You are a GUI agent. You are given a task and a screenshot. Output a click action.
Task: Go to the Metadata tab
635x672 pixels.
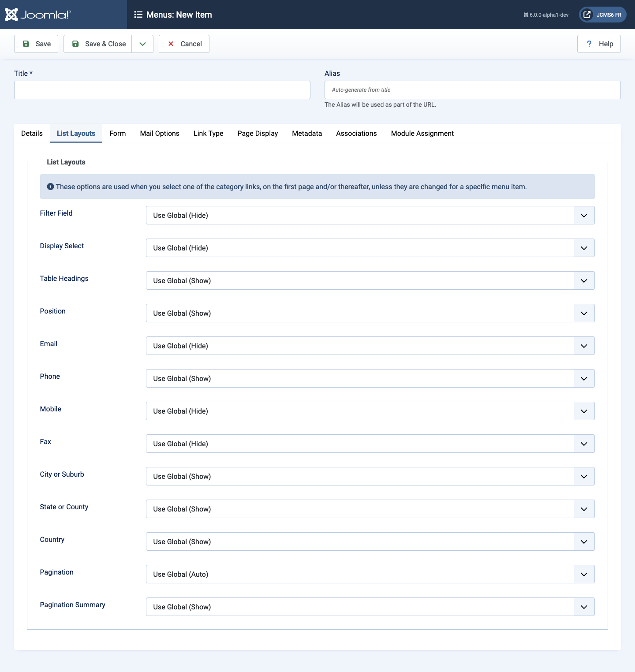pos(307,133)
